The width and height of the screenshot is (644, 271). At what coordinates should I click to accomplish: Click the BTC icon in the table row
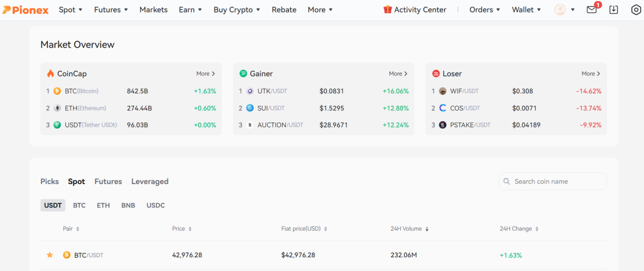(x=67, y=255)
